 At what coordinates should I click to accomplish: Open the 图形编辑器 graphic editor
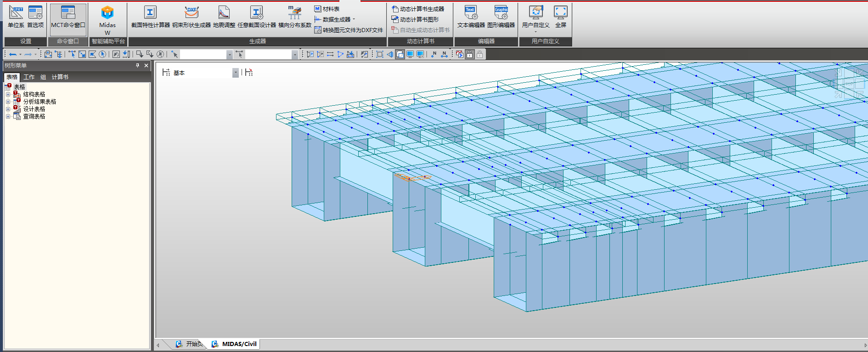click(x=501, y=17)
